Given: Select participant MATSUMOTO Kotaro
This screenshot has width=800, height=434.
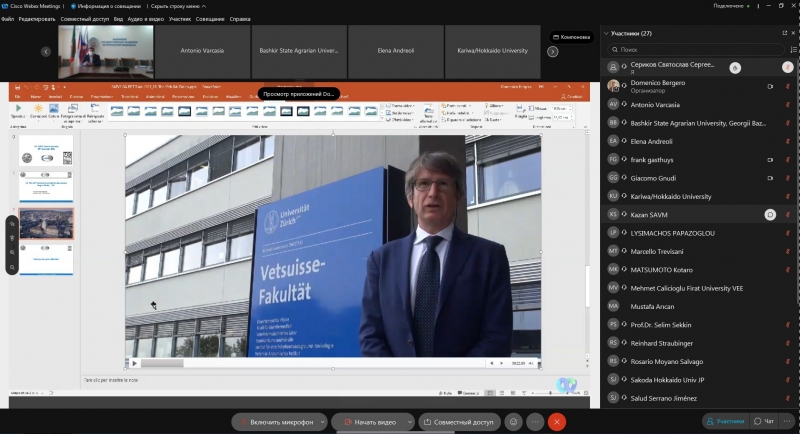Looking at the screenshot, I should (x=698, y=270).
